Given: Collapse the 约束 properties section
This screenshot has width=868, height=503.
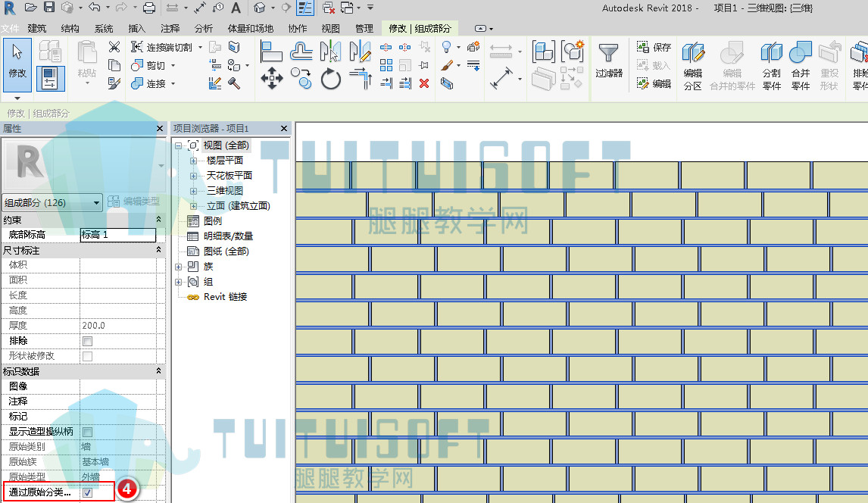Looking at the screenshot, I should [x=158, y=220].
